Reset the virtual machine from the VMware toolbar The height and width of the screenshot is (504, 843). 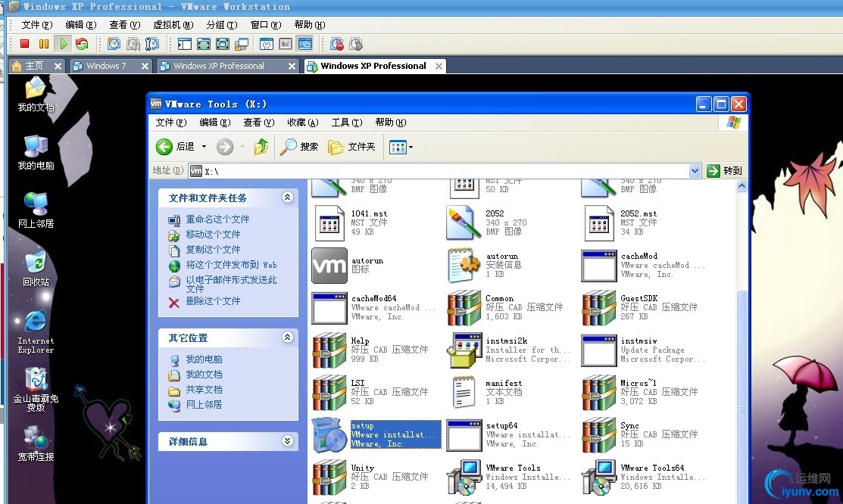pyautogui.click(x=83, y=44)
